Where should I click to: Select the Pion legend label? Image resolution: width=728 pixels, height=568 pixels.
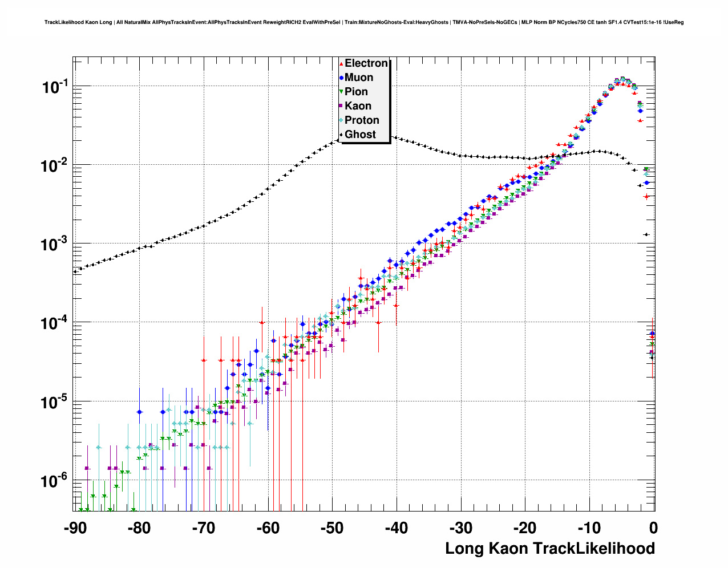[356, 92]
